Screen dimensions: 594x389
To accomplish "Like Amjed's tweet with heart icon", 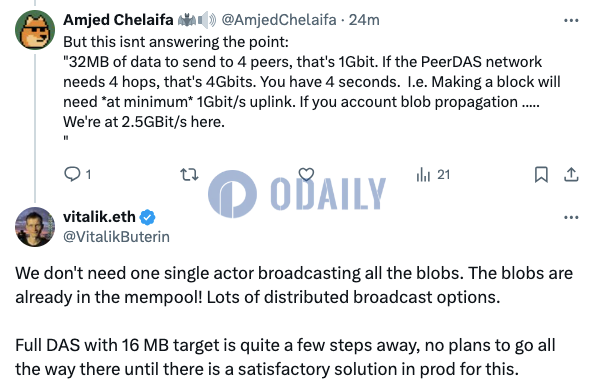I will (x=306, y=174).
